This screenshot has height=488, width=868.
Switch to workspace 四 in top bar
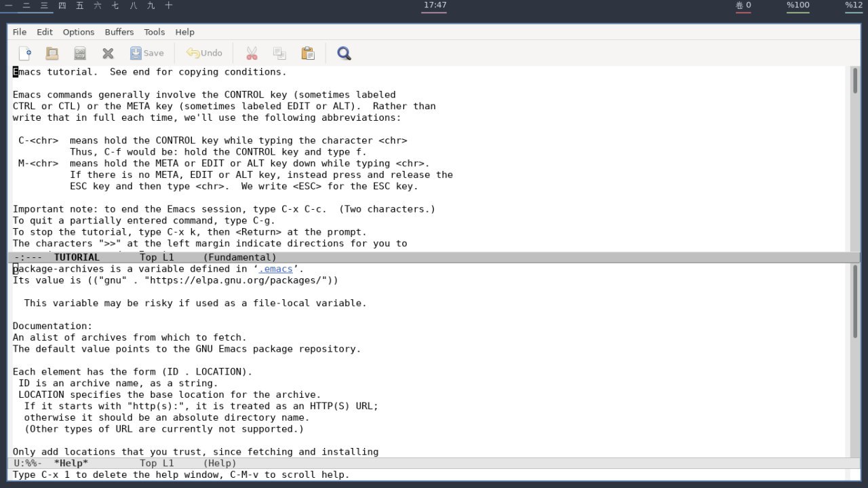click(x=62, y=5)
